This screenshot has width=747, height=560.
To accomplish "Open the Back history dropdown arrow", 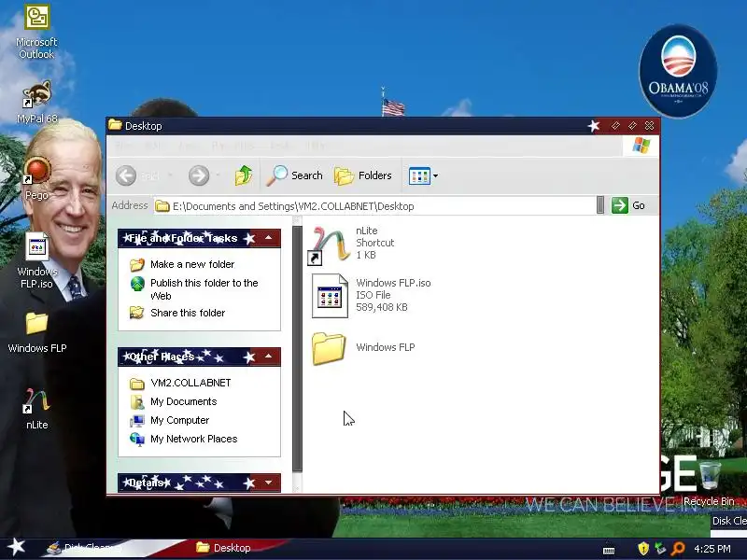I will click(x=170, y=175).
